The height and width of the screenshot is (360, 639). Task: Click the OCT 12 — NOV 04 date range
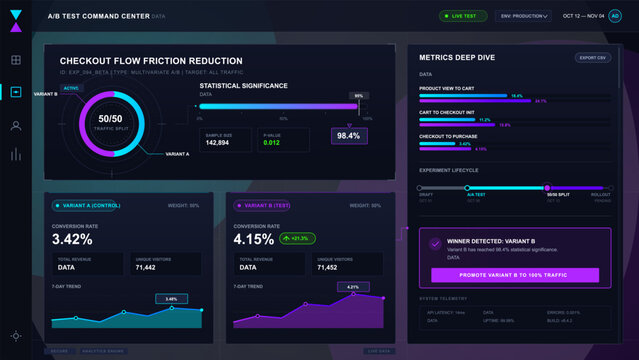pos(583,16)
